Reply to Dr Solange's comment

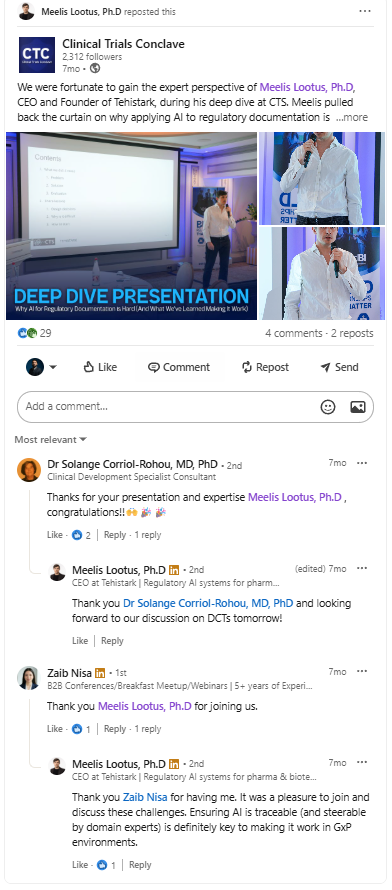point(115,535)
